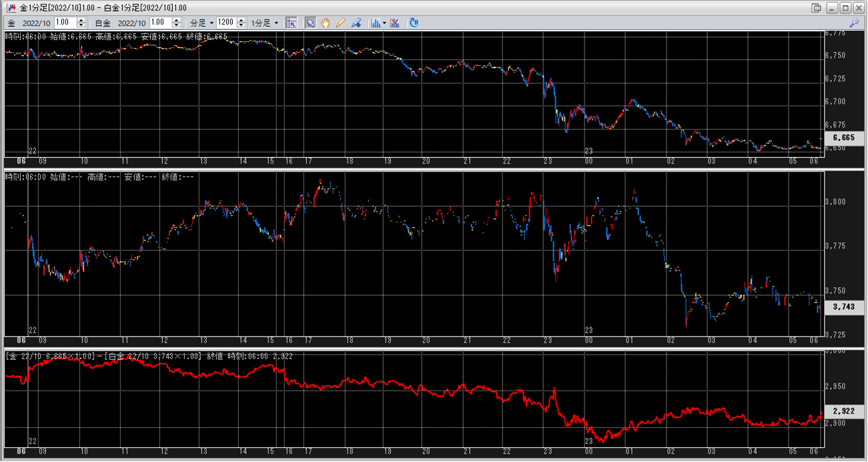
Task: Click the gold 1.00 multiplier input field
Action: [x=65, y=23]
